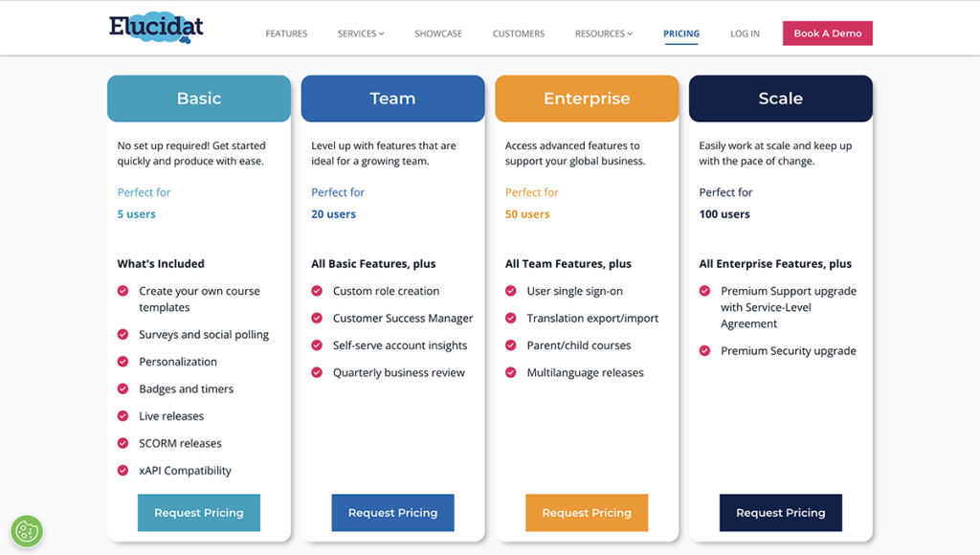The image size is (980, 555).
Task: Click 'Customer Success Manager' feature text
Action: [403, 318]
